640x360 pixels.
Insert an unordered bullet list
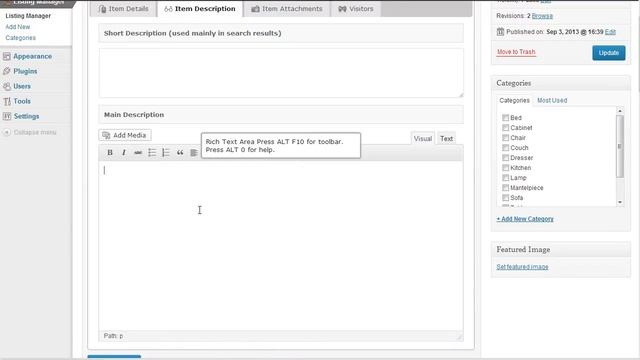pos(152,153)
